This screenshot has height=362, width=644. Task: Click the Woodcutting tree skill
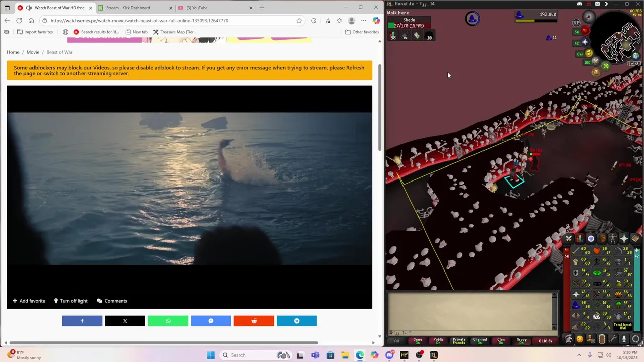click(x=623, y=304)
